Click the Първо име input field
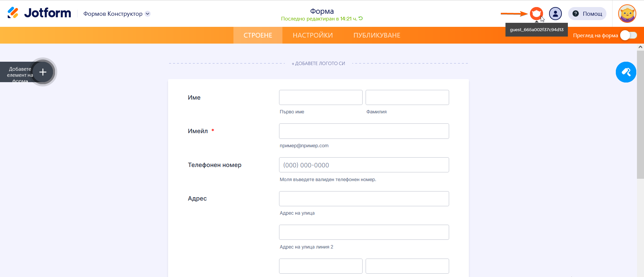 320,98
